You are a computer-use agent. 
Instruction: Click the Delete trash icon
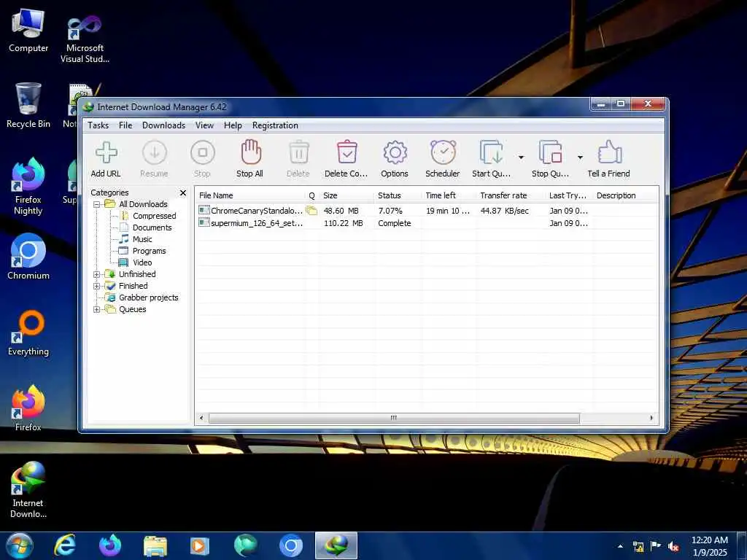(x=298, y=152)
